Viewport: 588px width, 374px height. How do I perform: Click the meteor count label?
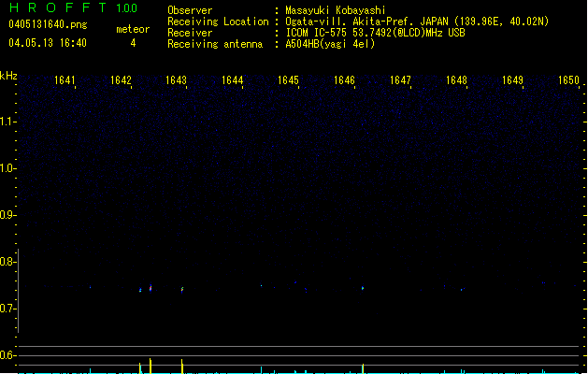[133, 29]
